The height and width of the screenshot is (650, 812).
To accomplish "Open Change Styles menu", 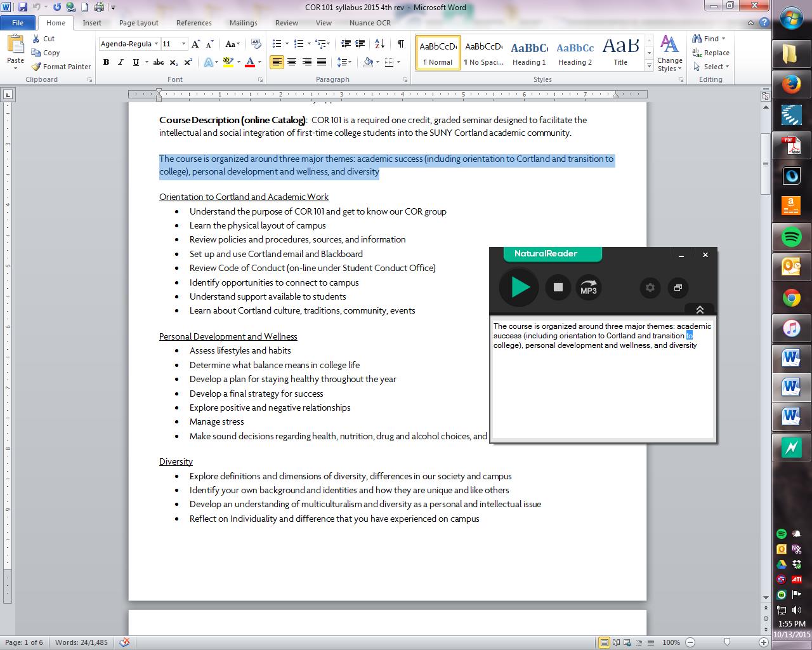I will (669, 53).
